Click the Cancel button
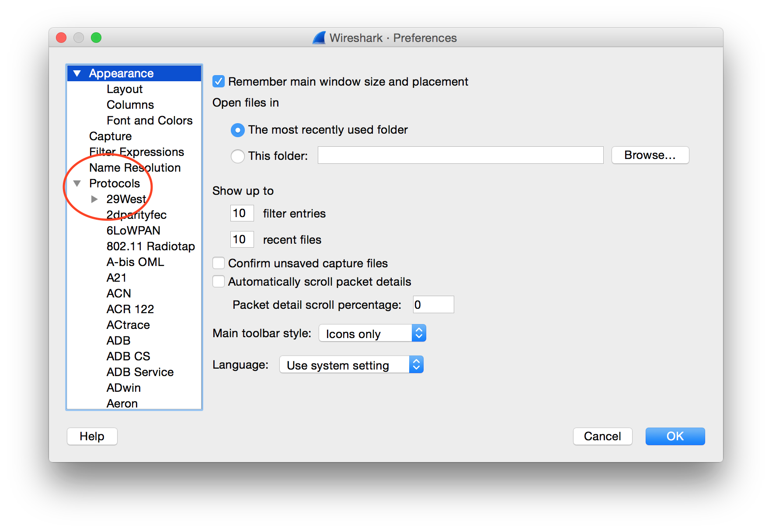 coord(602,436)
